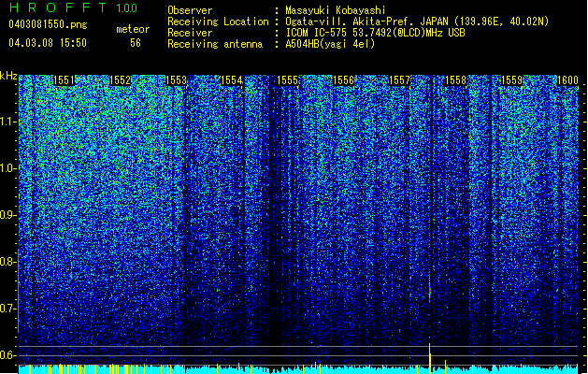This screenshot has height=374, width=588.
Task: Click the 1600 time marker
Action: 567,80
